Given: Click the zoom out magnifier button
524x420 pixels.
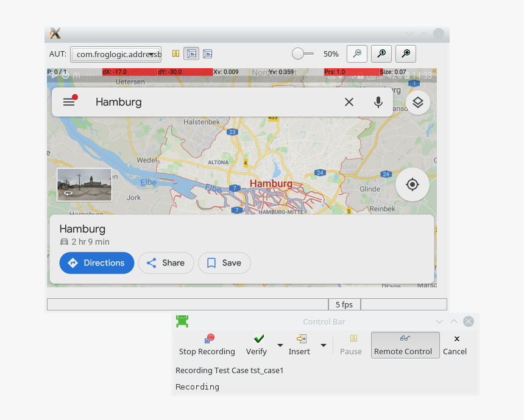Looking at the screenshot, I should tap(357, 54).
